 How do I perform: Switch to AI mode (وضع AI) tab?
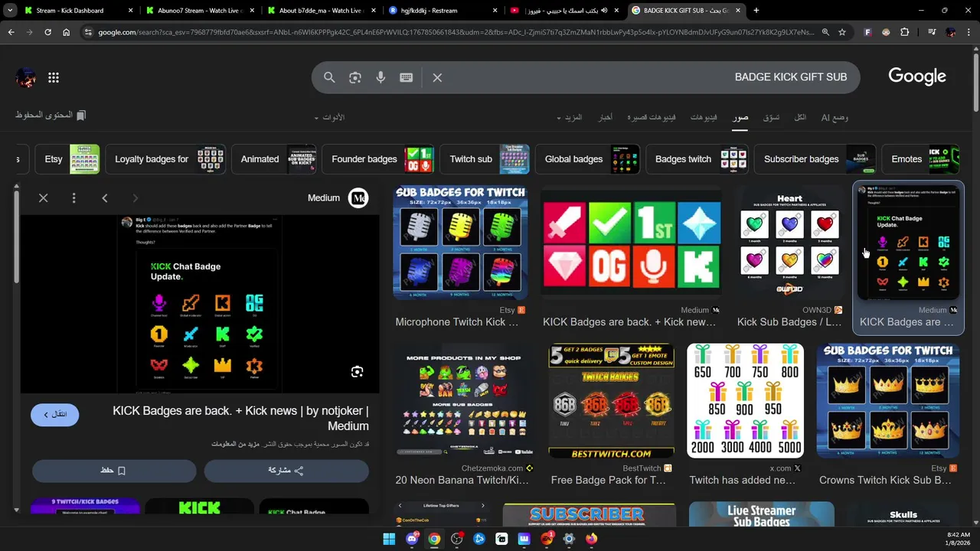835,117
